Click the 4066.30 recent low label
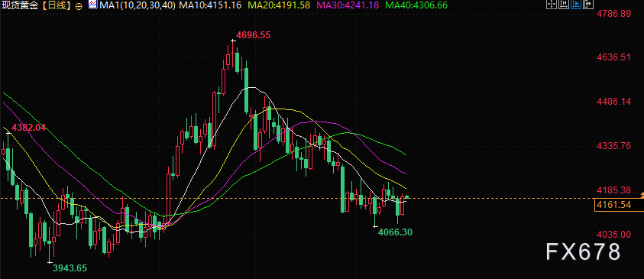The image size is (644, 279). tap(395, 232)
